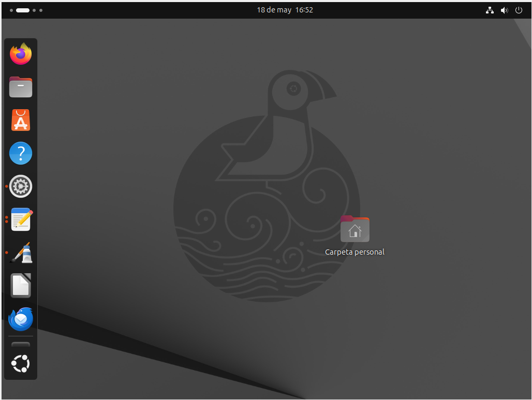Viewport: 532px width, 400px height.
Task: Click the network icon in top bar
Action: click(x=490, y=10)
